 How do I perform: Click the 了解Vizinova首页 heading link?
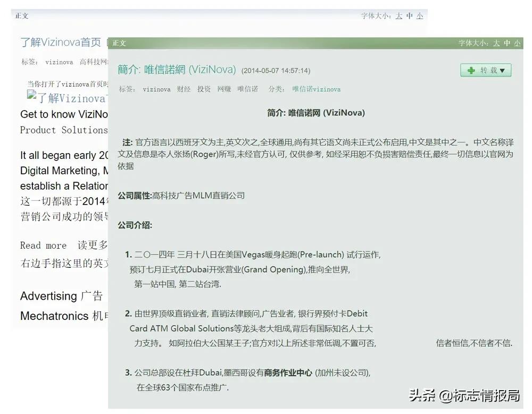coord(60,42)
